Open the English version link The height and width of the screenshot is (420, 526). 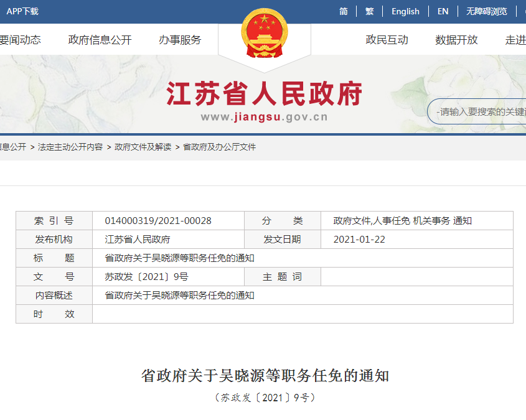coord(405,11)
